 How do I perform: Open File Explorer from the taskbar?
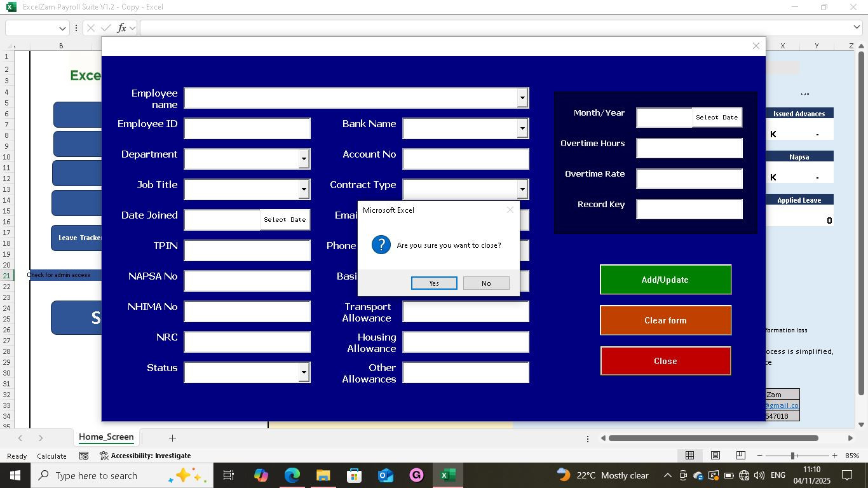pyautogui.click(x=323, y=475)
